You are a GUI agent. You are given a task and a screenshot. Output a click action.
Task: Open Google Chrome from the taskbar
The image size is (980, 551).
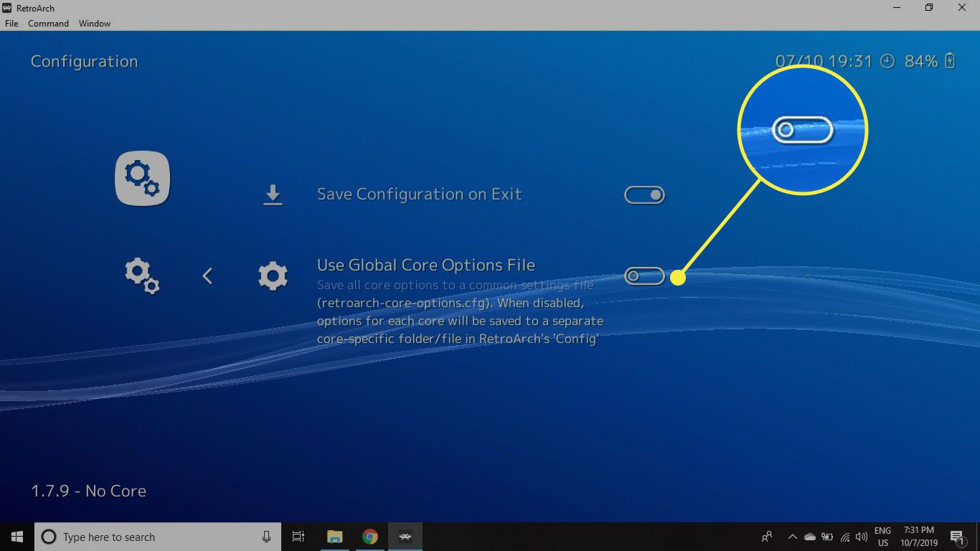[x=369, y=537]
